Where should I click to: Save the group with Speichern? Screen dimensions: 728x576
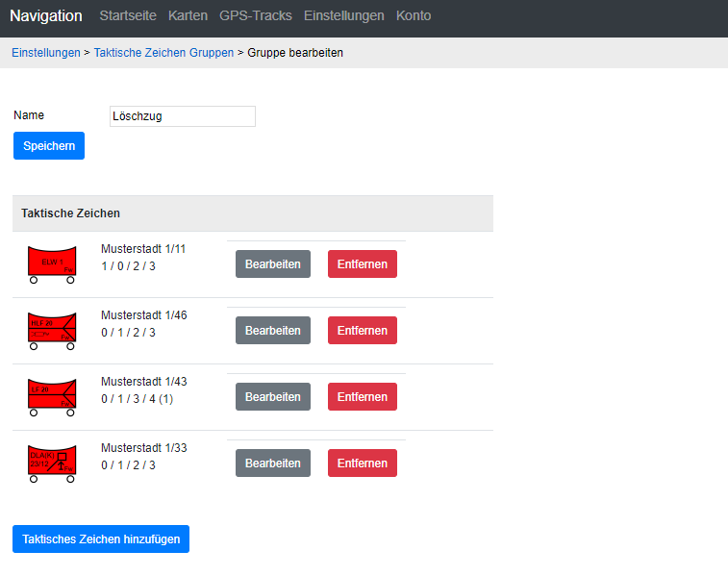point(49,146)
